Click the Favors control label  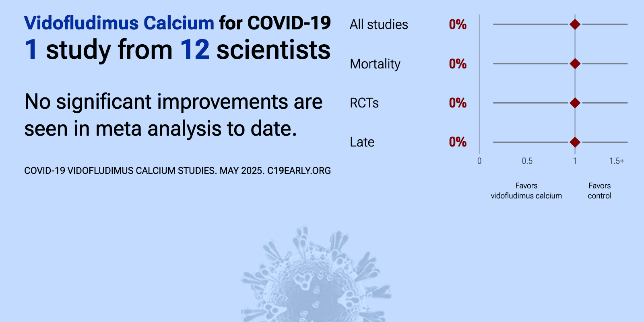pyautogui.click(x=599, y=191)
